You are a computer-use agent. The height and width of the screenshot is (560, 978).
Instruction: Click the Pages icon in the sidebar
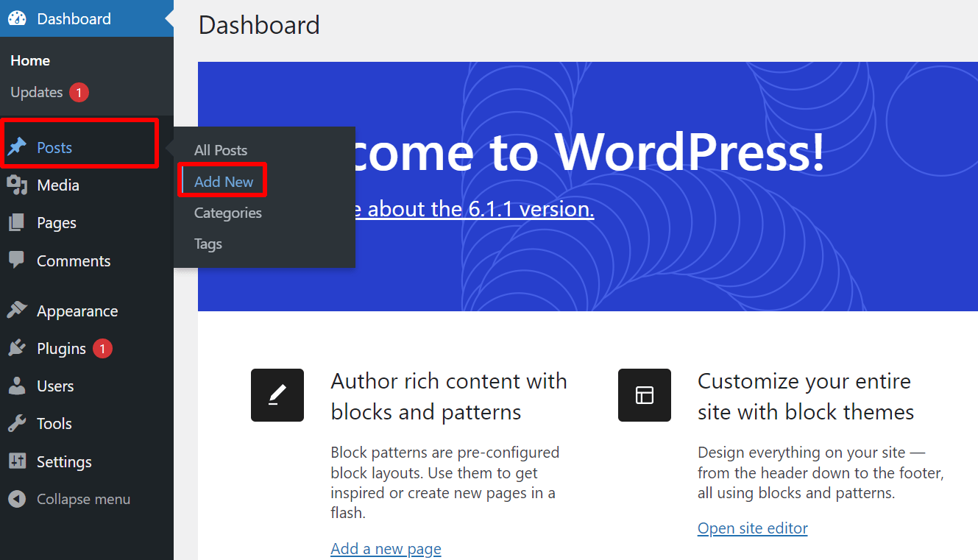(16, 222)
